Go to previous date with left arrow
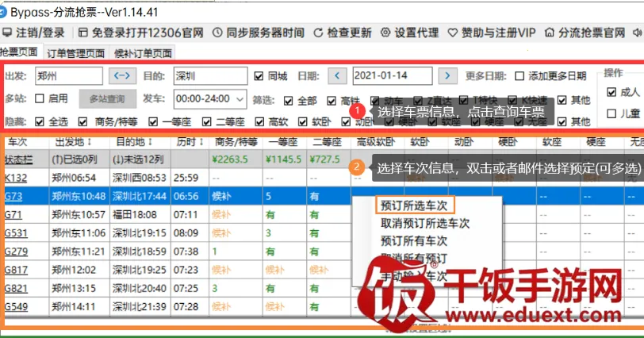Image resolution: width=644 pixels, height=338 pixels. click(337, 76)
